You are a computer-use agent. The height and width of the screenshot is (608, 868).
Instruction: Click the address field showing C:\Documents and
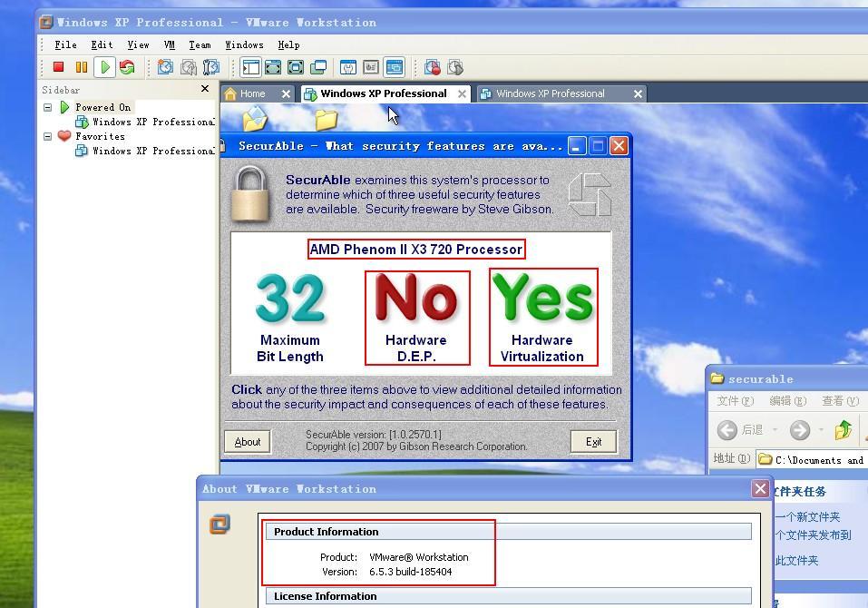(x=812, y=459)
